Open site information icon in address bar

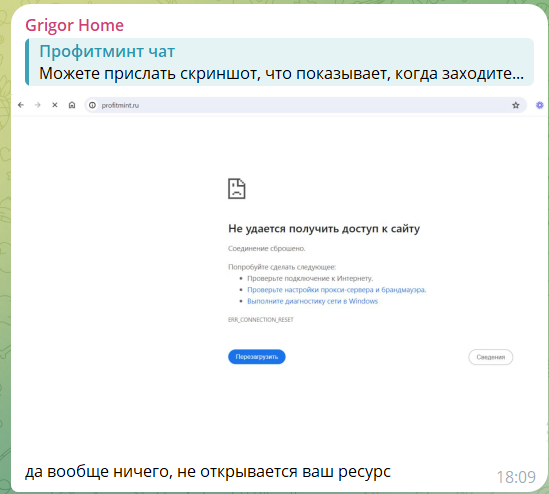click(x=92, y=105)
